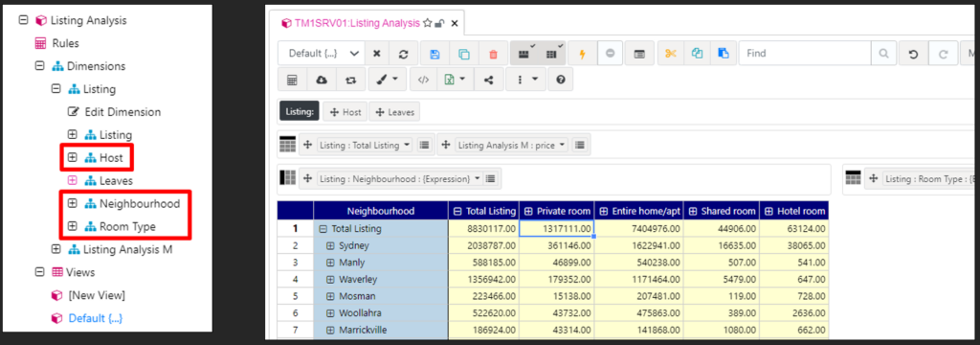
Task: Click the calculator icon in second toolbar row
Action: click(291, 80)
